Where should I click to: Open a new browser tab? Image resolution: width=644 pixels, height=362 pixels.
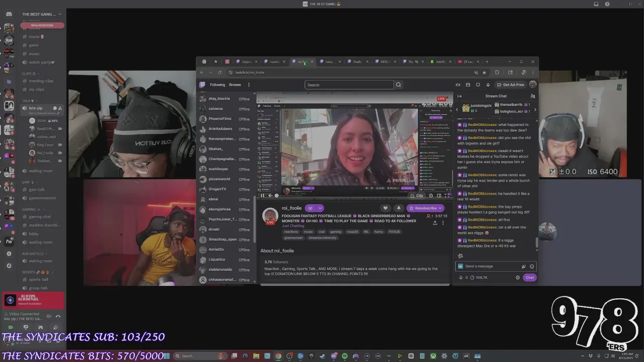(x=487, y=62)
